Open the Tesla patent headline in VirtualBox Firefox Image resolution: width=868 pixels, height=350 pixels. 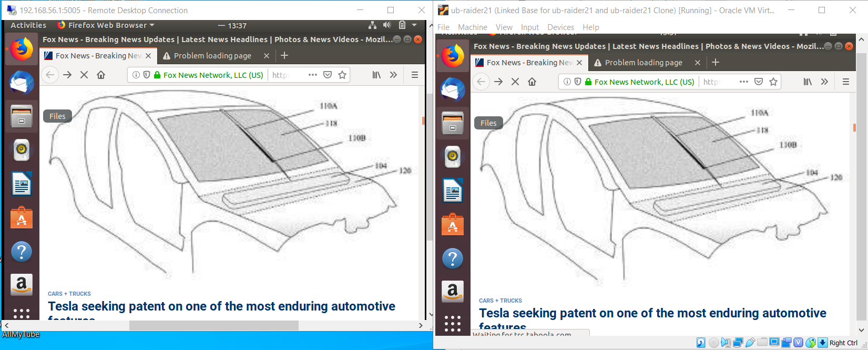[652, 319]
